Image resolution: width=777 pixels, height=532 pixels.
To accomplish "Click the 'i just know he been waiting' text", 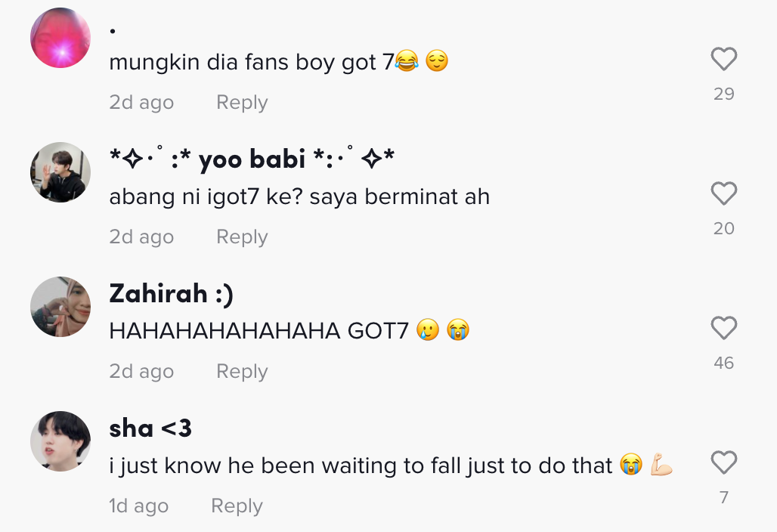I will (360, 466).
